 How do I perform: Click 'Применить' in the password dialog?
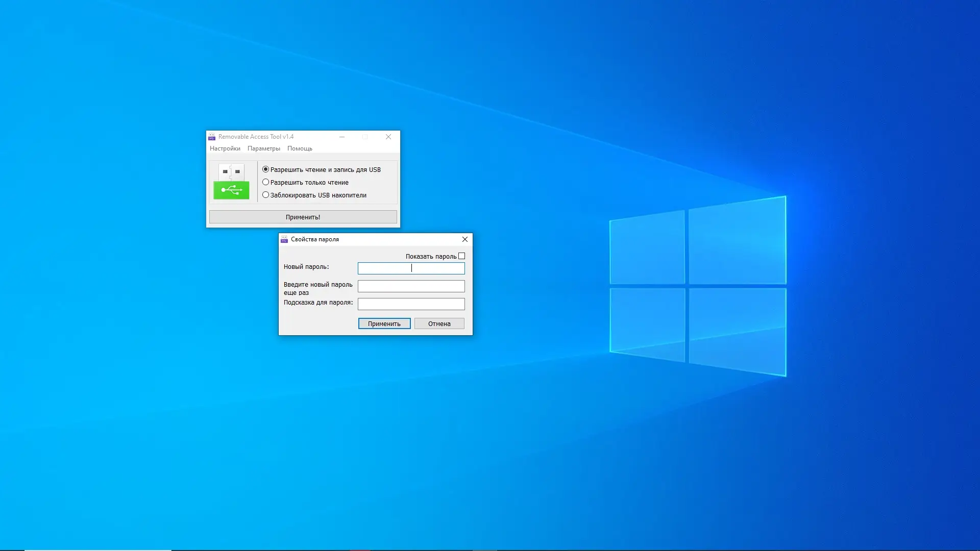tap(384, 323)
